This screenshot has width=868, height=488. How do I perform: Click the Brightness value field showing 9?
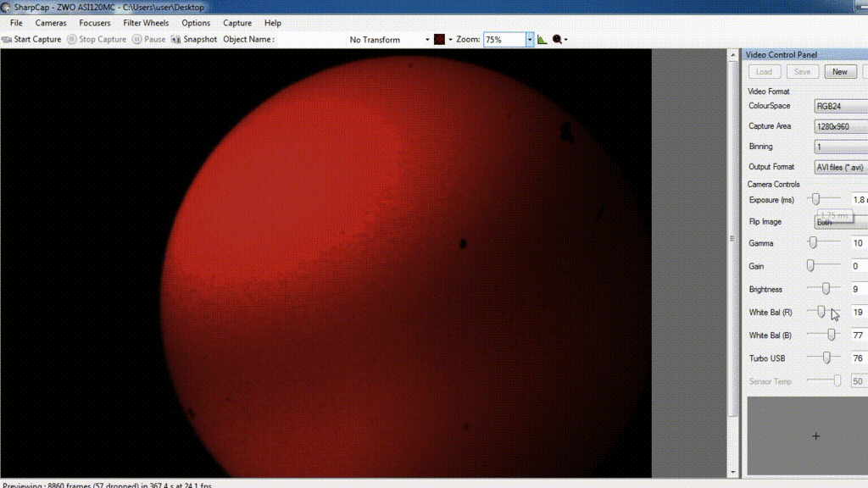[x=860, y=290]
